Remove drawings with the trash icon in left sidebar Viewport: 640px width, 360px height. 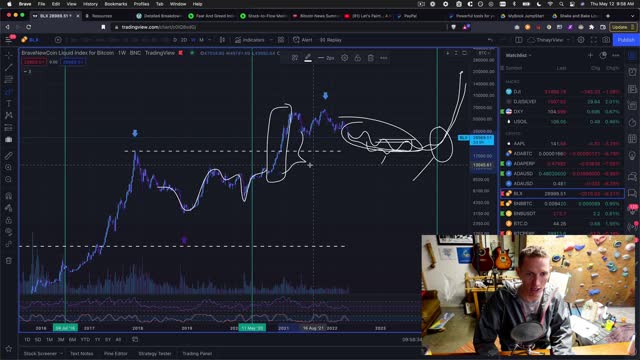[9, 260]
